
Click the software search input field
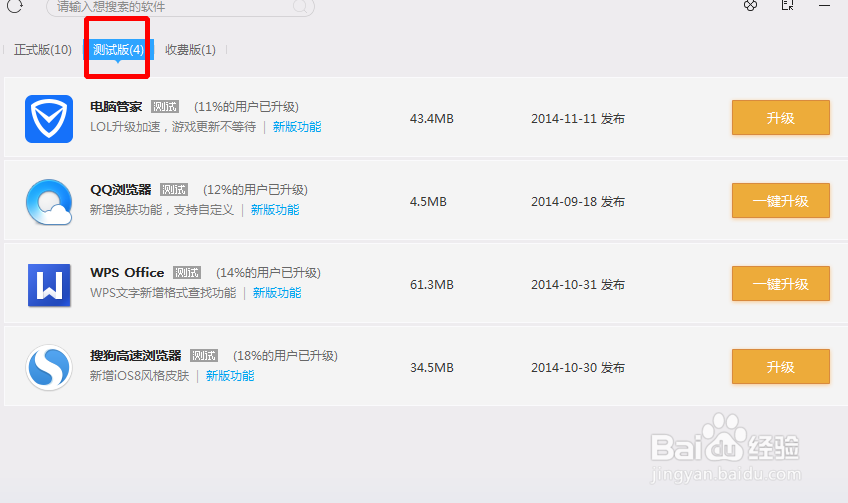tap(180, 7)
